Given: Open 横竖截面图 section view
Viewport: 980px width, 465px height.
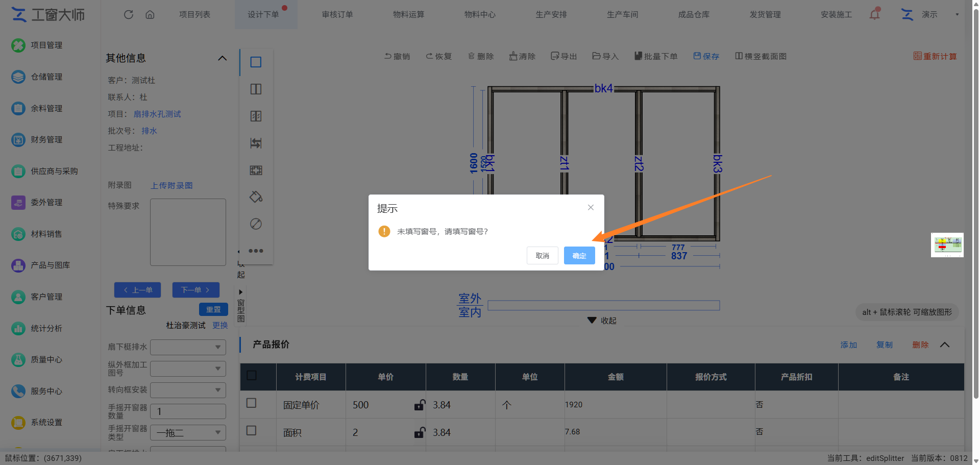Looking at the screenshot, I should click(x=761, y=56).
